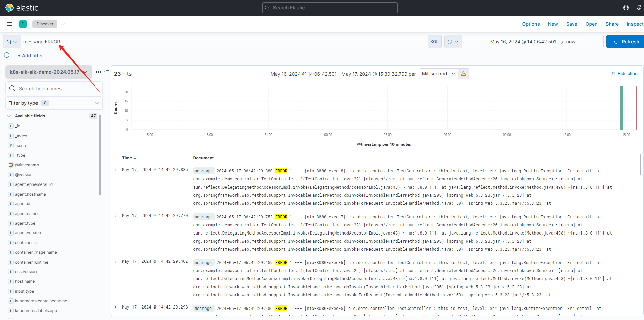Screen dimensions: 644x320
Task: Open the Options menu
Action: click(531, 24)
